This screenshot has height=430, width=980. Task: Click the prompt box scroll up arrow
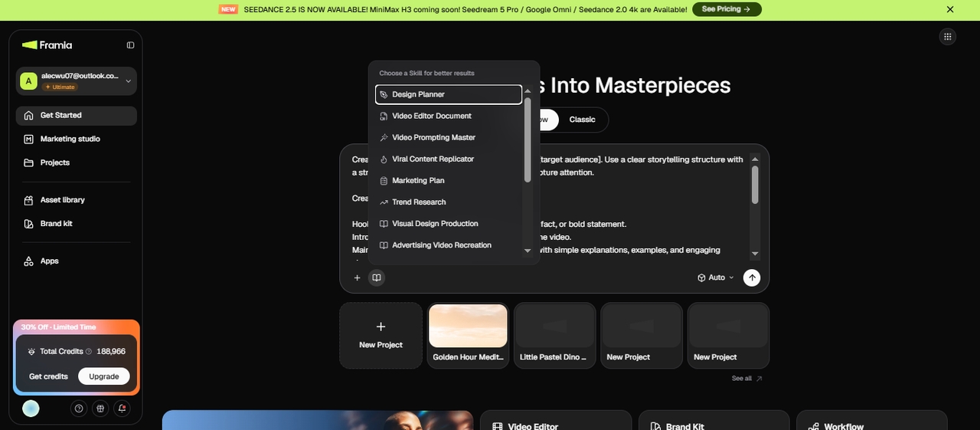[x=755, y=159]
